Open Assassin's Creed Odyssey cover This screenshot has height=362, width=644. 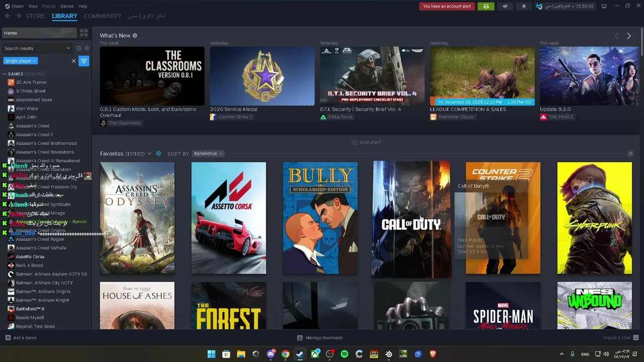137,218
